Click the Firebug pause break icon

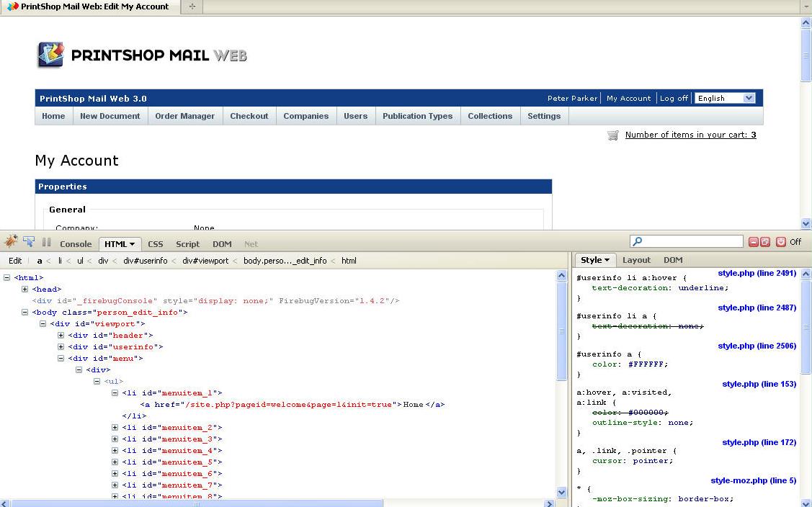(47, 242)
